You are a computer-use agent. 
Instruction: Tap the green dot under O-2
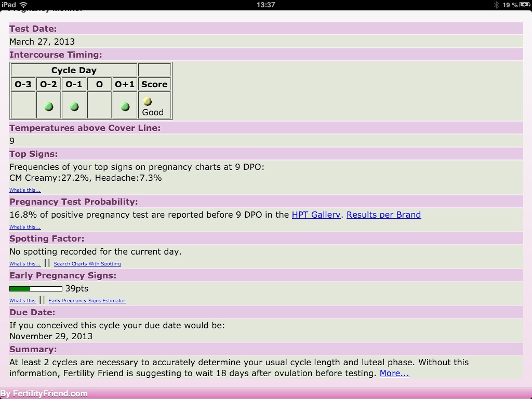49,107
